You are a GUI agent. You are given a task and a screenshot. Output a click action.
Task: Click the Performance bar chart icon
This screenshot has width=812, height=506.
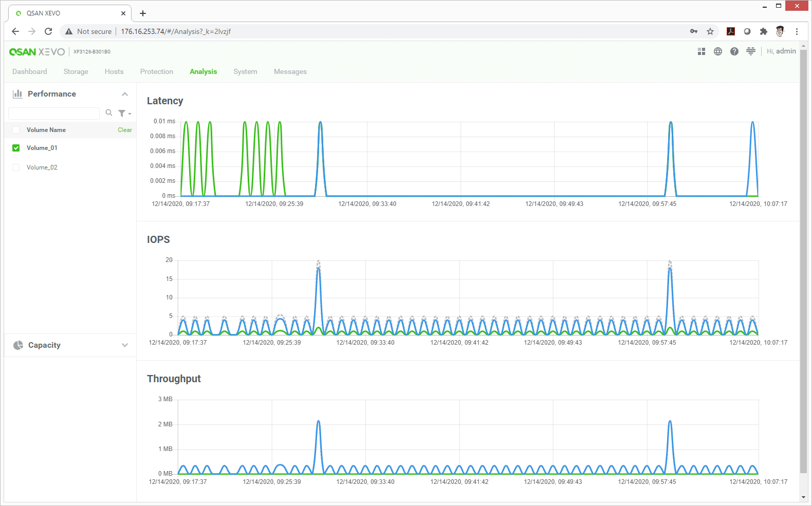tap(17, 94)
